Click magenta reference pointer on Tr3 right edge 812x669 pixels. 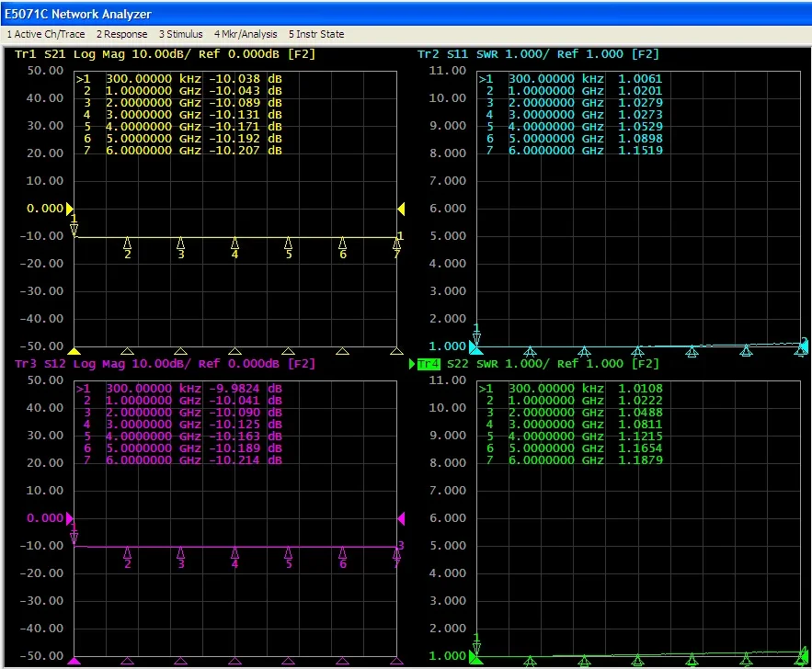pos(401,518)
